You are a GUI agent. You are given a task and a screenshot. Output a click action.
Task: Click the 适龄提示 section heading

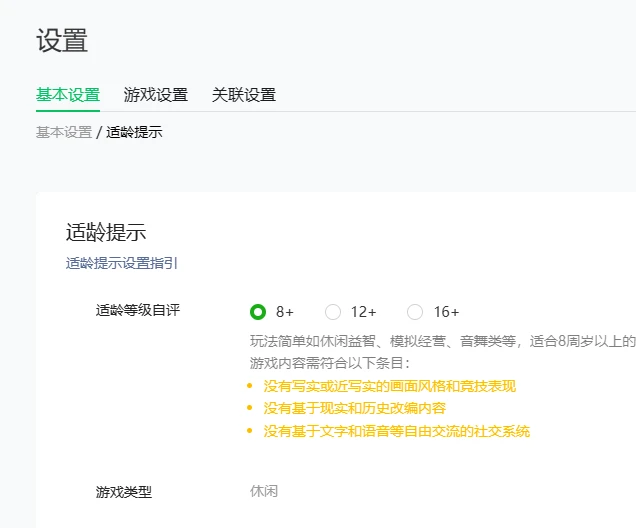(106, 232)
